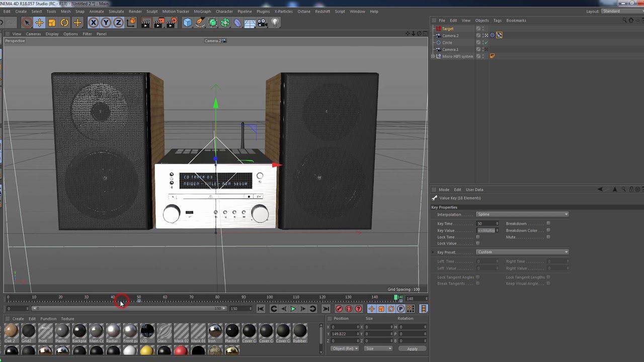This screenshot has height=362, width=644.
Task: Open Edit Render Settings gear clapperboard
Action: 172,23
